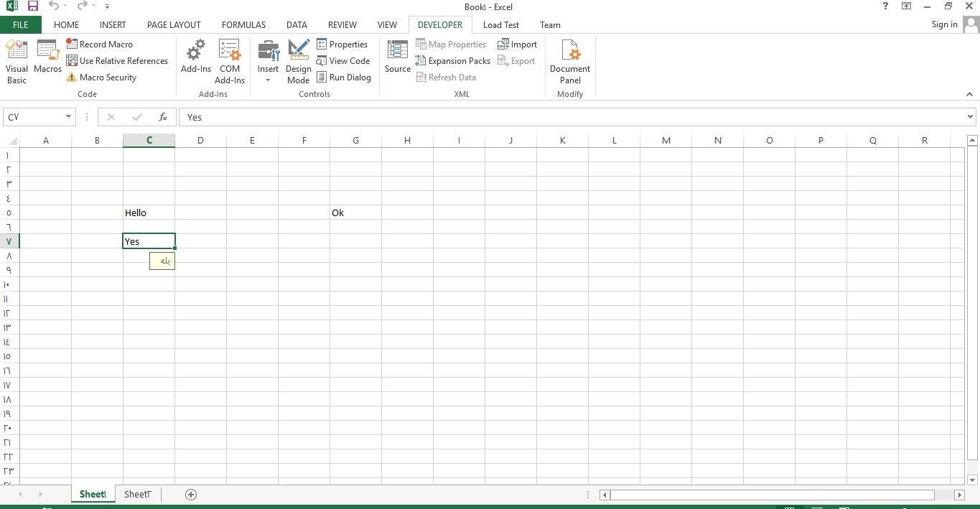Screen dimensions: 980x509
Task: Click Run Dialog
Action: tap(344, 78)
